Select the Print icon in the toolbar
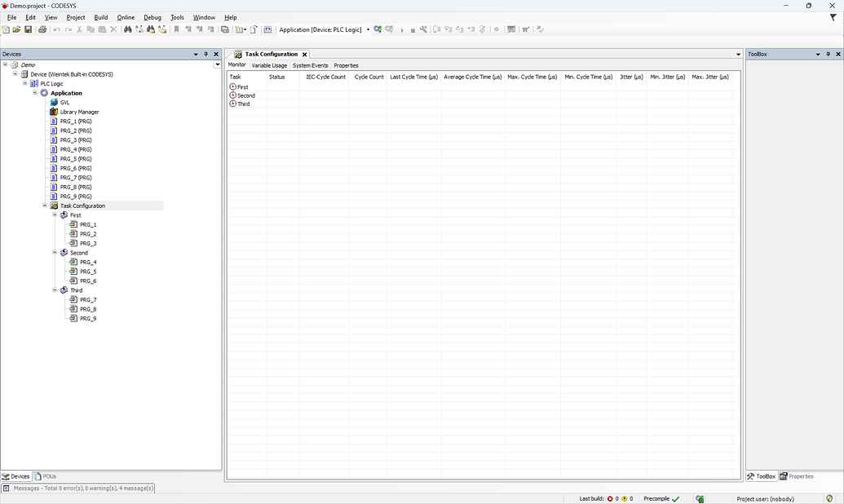The height and width of the screenshot is (504, 844). pos(42,29)
